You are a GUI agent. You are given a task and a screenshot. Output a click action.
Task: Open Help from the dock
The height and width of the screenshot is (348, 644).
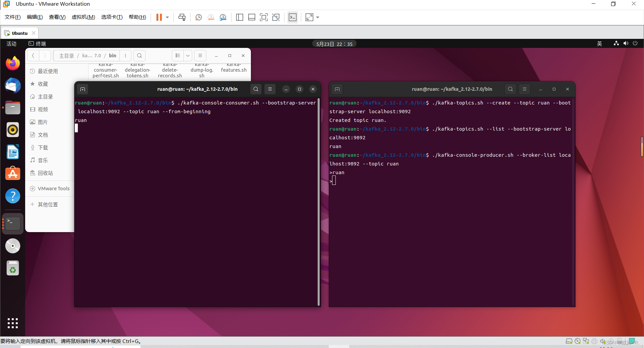13,196
